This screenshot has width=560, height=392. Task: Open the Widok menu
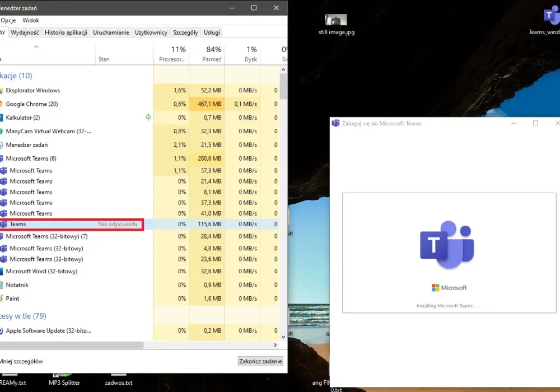click(x=31, y=20)
